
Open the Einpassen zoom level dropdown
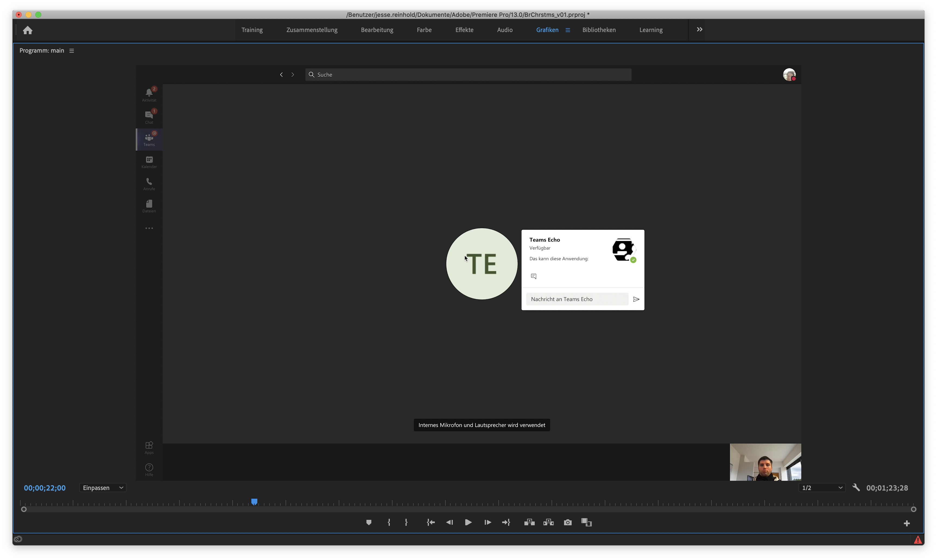(102, 488)
